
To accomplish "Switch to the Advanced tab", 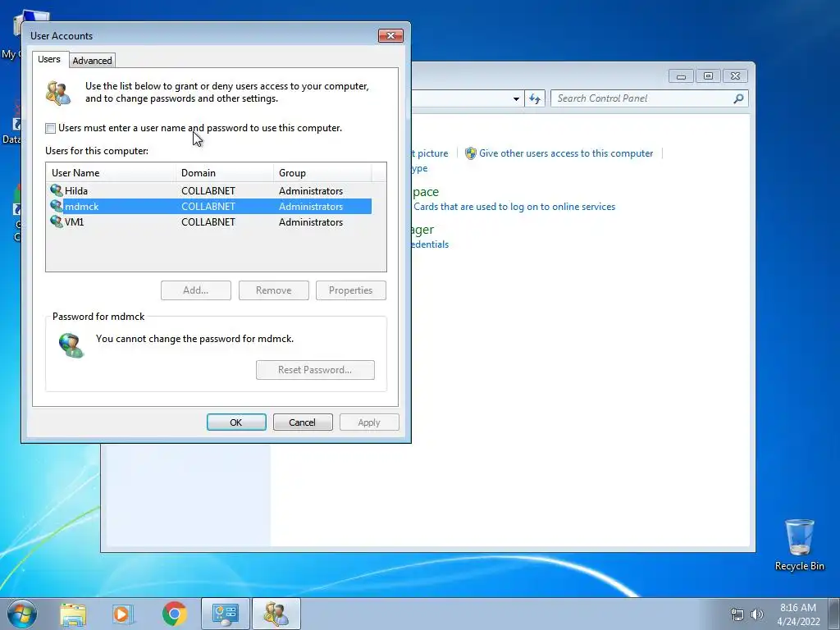I will pyautogui.click(x=92, y=61).
